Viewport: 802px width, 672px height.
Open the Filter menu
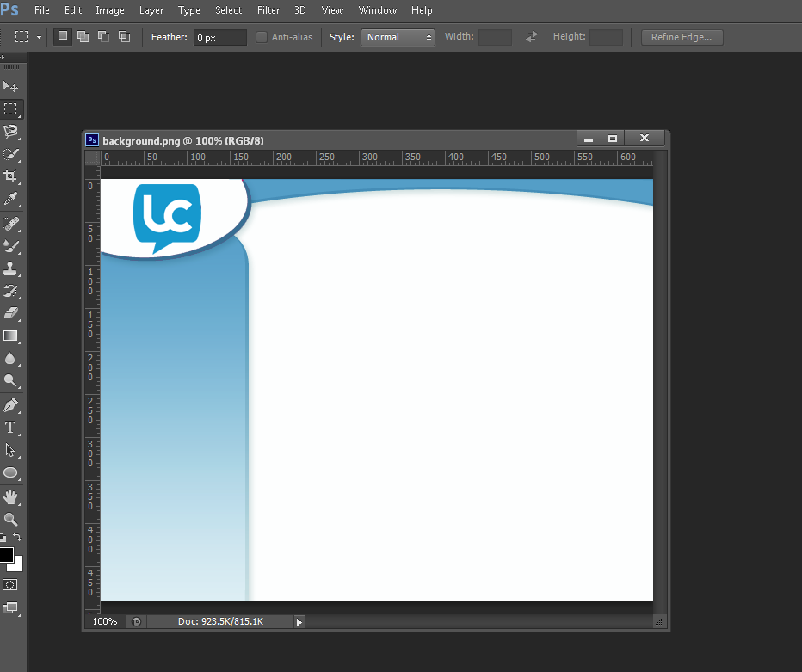tap(268, 10)
